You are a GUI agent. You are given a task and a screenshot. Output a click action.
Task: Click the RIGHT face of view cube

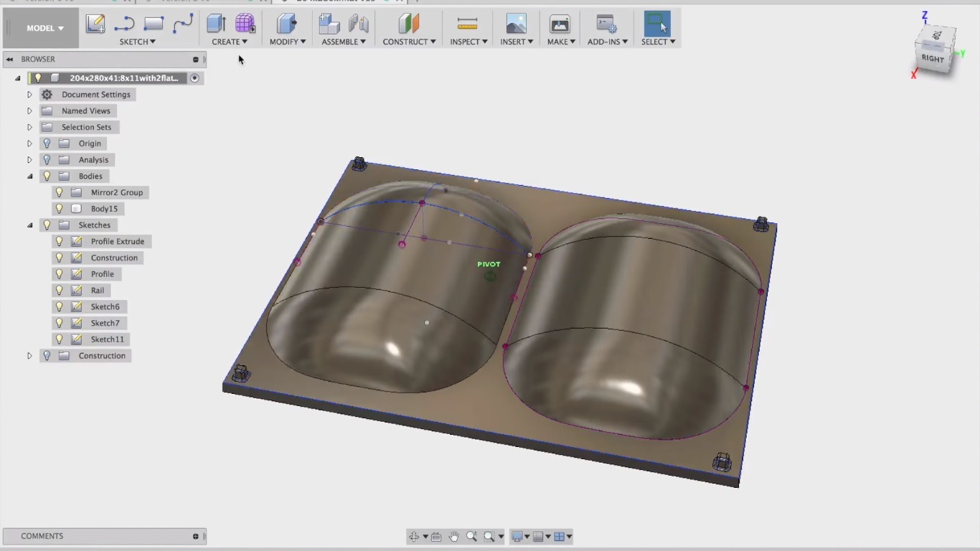[933, 59]
